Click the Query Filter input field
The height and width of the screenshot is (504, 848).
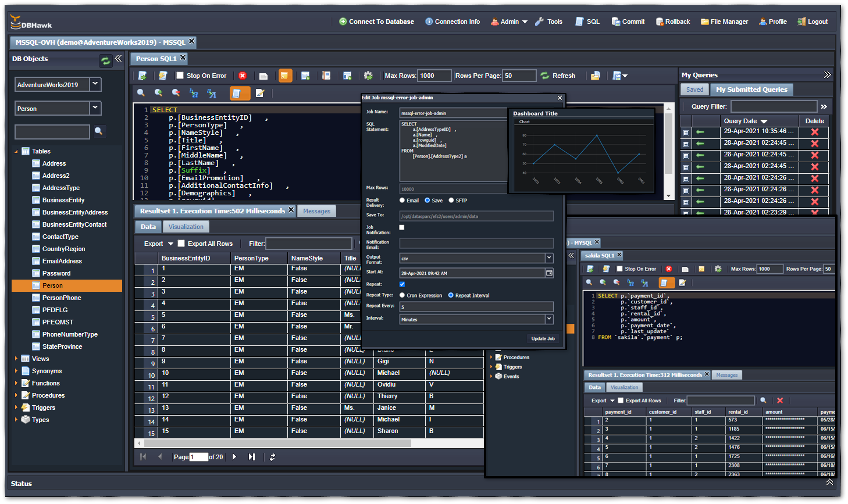click(774, 106)
